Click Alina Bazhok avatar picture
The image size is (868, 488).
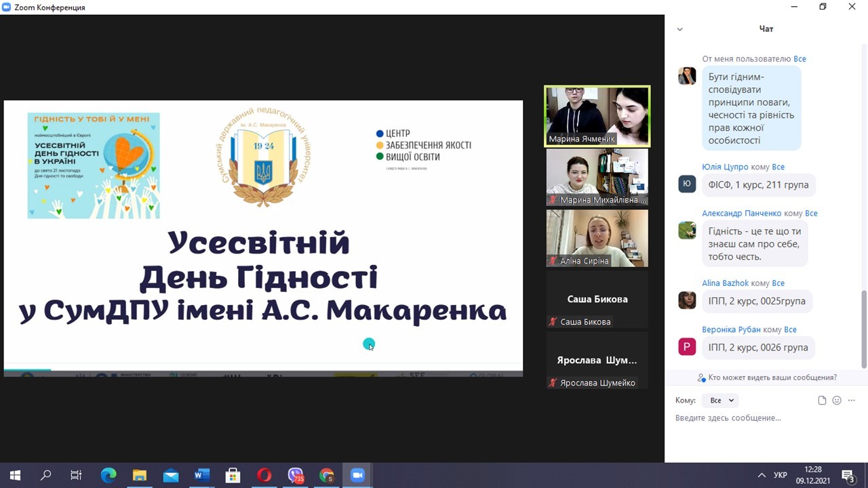tap(687, 300)
